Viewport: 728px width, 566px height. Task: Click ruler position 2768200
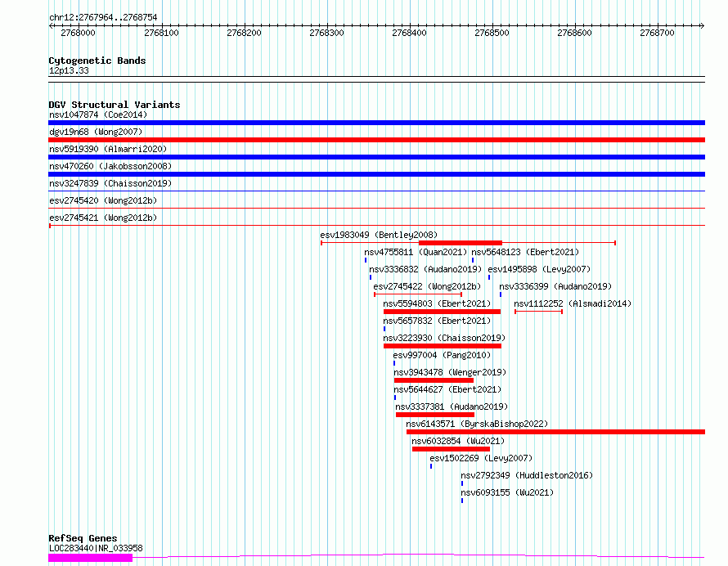(244, 33)
